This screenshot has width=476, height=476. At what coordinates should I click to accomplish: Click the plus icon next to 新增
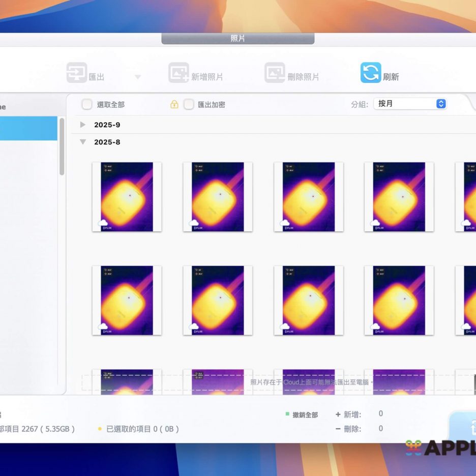338,414
